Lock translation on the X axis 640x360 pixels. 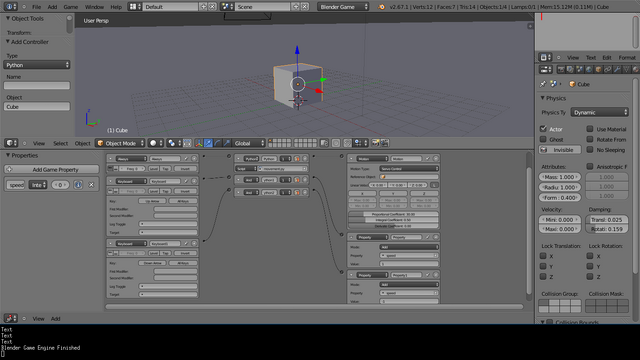coord(543,256)
